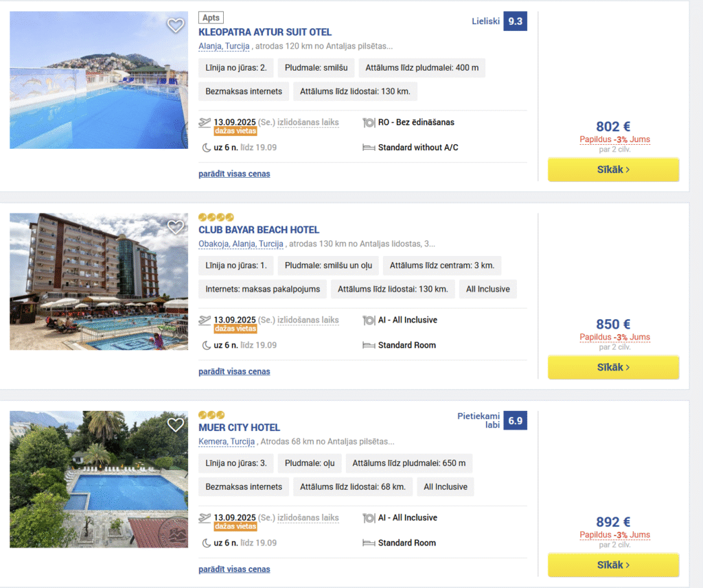Show all prices for Club Bayar Beach Hotel
This screenshot has width=703, height=588.
[234, 372]
